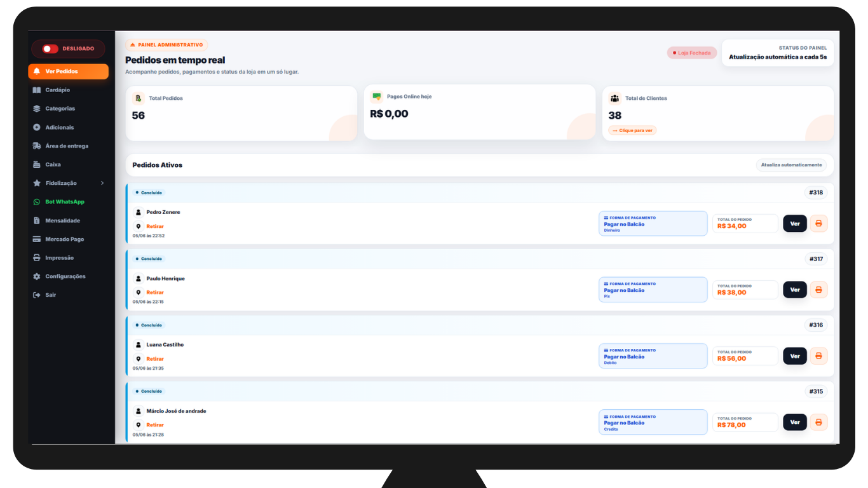Image resolution: width=868 pixels, height=488 pixels.
Task: Print order #316 from Luana Castilho
Action: click(x=819, y=356)
